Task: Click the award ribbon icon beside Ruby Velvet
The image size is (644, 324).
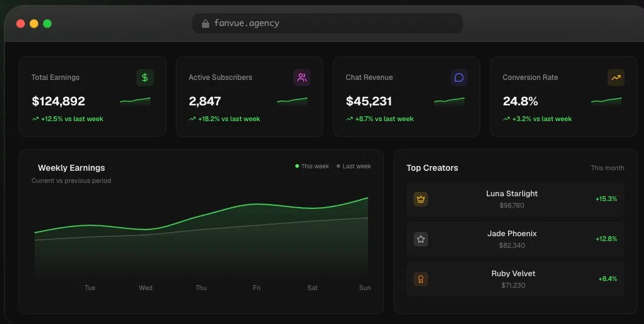Action: [421, 279]
